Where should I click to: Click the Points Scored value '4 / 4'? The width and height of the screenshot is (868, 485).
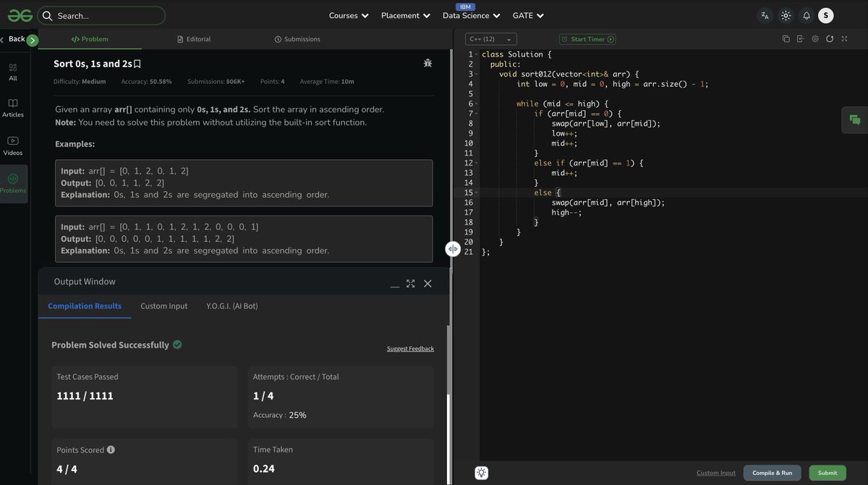(67, 468)
